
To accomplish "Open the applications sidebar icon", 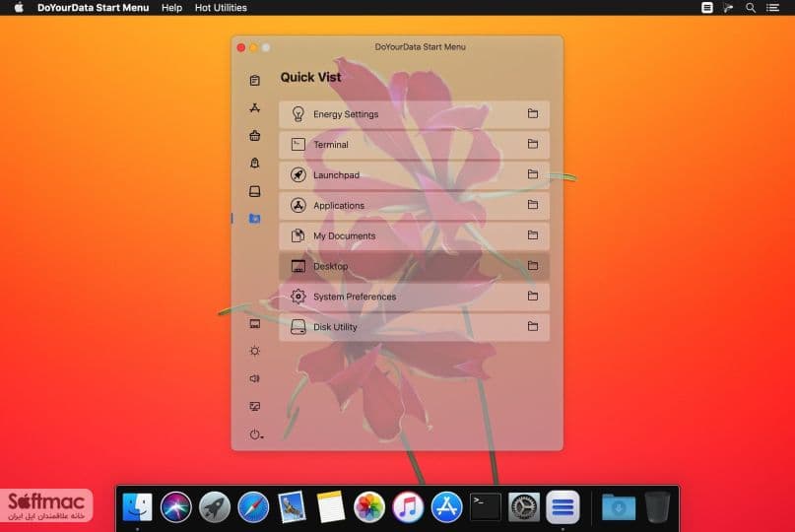I will click(x=254, y=108).
